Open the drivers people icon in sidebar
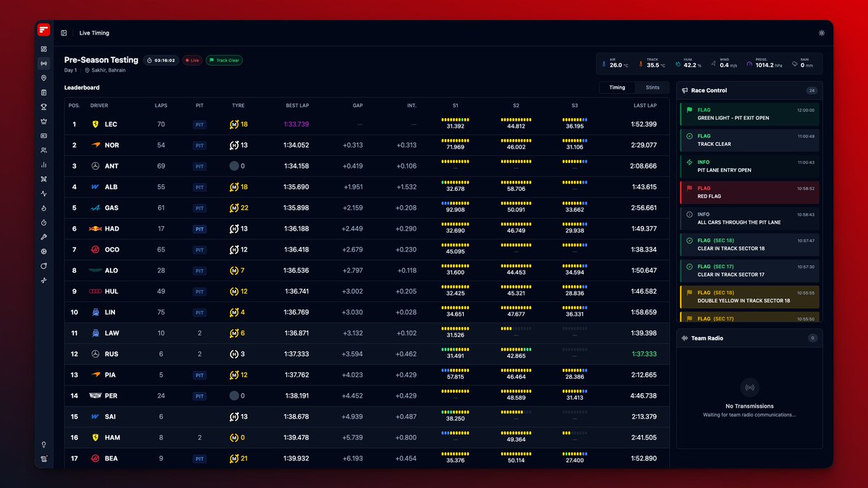This screenshot has height=488, width=868. [44, 150]
